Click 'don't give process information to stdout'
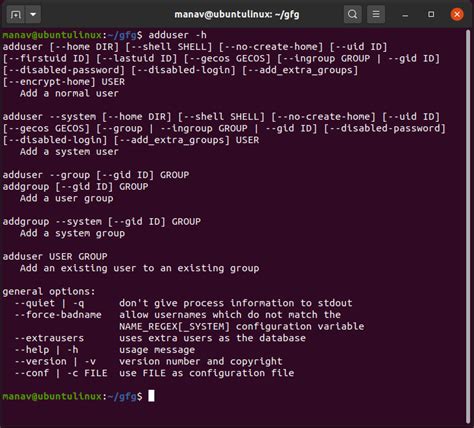The width and height of the screenshot is (474, 428). point(236,303)
